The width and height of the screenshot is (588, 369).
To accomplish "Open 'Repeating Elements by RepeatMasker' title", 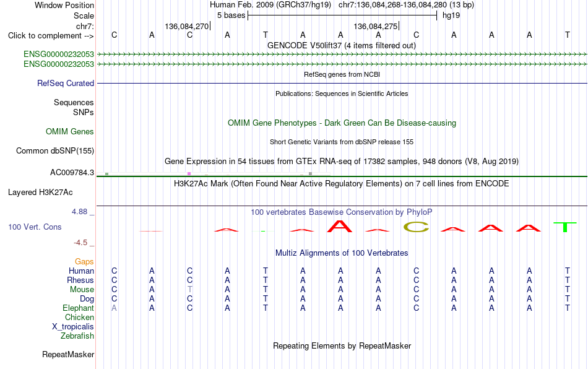I will pos(342,345).
